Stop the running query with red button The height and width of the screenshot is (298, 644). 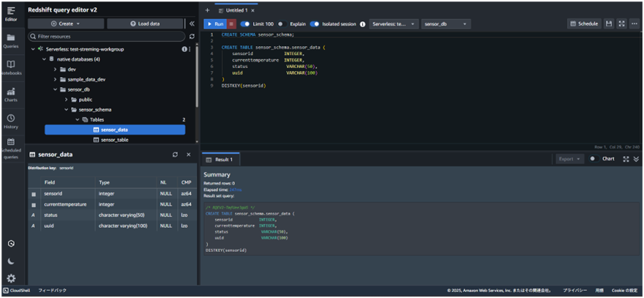[231, 23]
